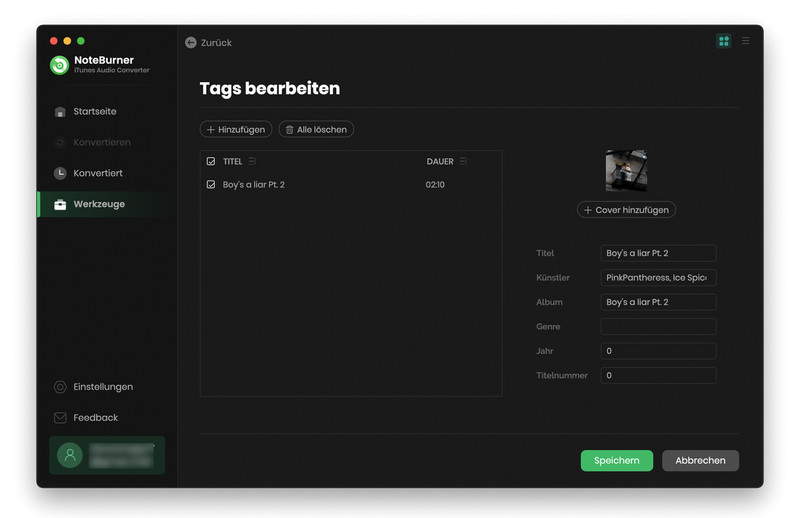The image size is (800, 518).
Task: Click the red close window button
Action: coord(54,41)
